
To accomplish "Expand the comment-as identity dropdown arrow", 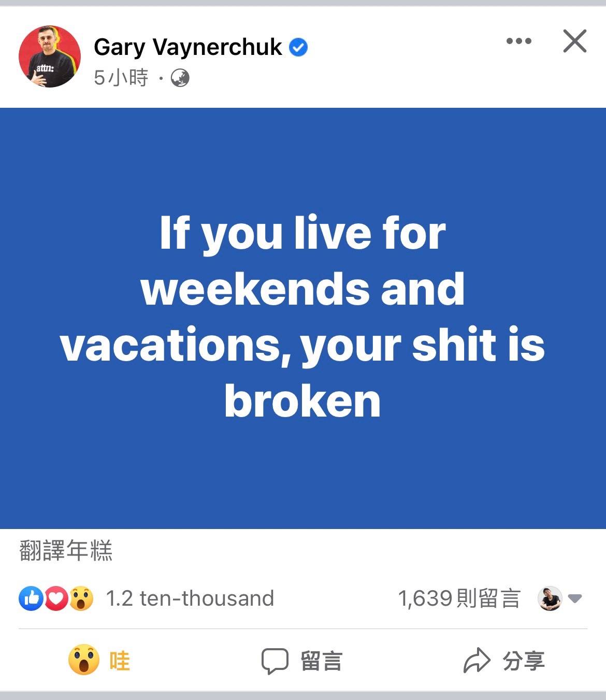I will tap(575, 599).
